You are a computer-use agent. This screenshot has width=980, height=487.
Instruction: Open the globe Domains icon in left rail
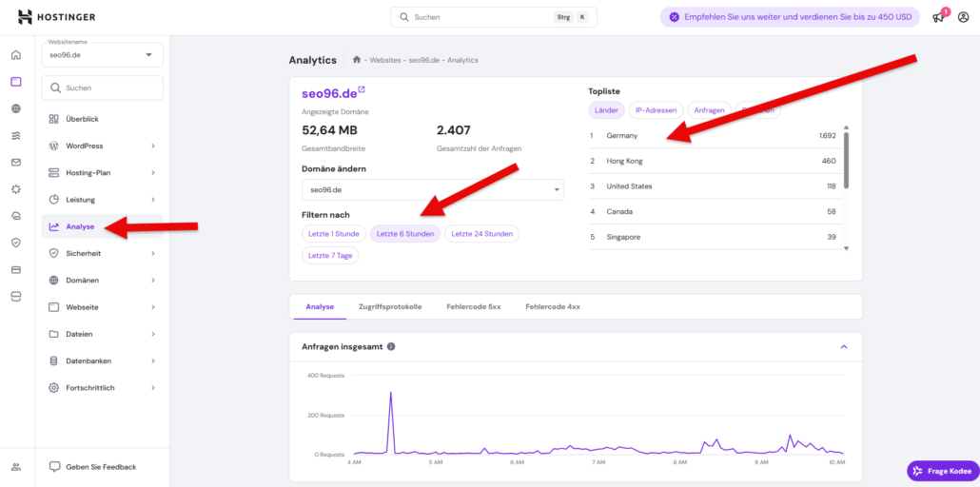tap(16, 108)
